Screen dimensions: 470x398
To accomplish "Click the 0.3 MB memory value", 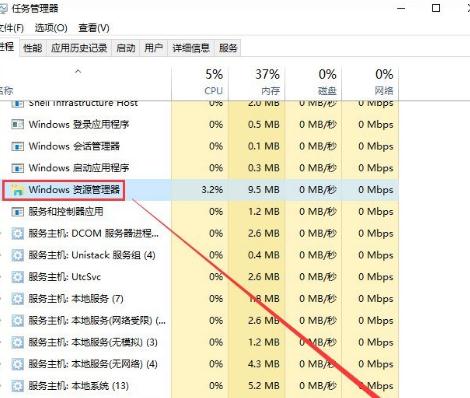I will (263, 168).
